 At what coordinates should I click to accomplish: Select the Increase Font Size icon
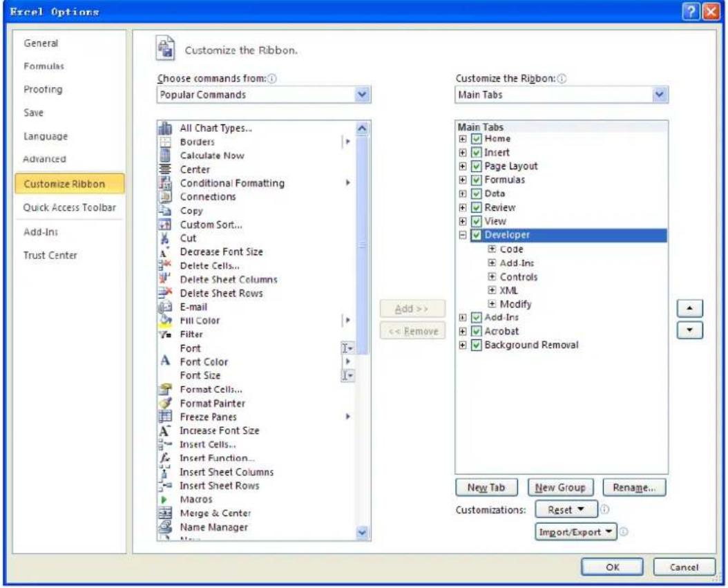(165, 430)
